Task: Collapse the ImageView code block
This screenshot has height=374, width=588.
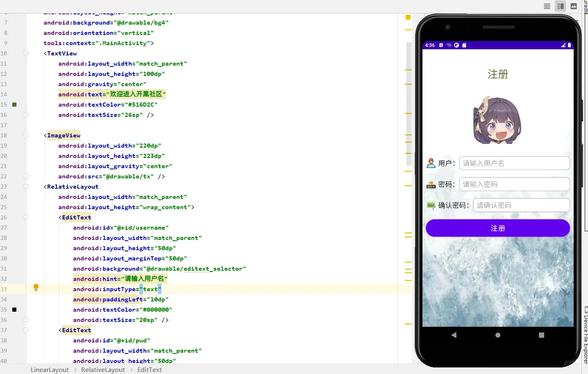Action: (x=25, y=135)
